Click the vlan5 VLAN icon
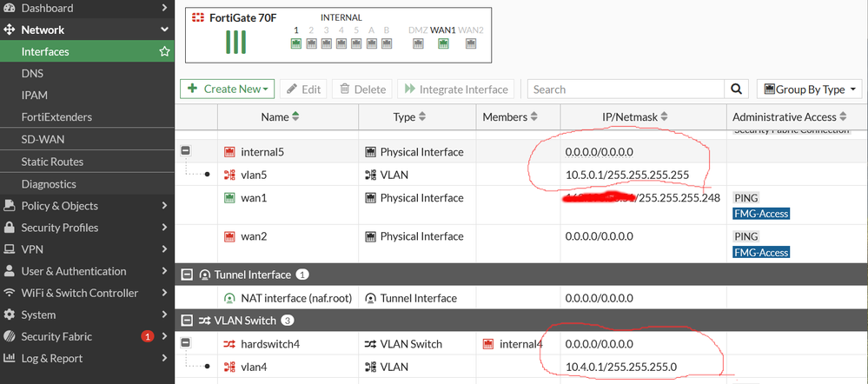This screenshot has width=868, height=384. pyautogui.click(x=229, y=175)
